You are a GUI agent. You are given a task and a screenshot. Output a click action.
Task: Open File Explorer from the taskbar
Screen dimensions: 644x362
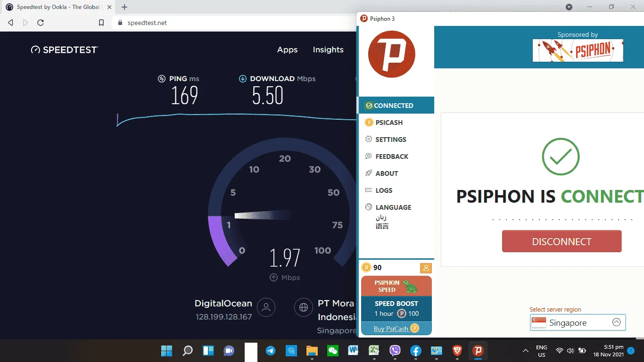click(312, 351)
